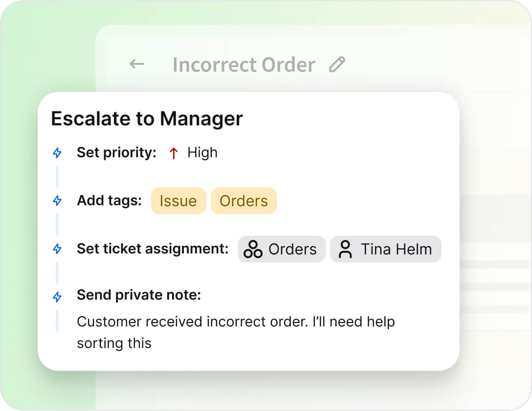
Task: Open the Orders team assignment chip
Action: pos(282,249)
